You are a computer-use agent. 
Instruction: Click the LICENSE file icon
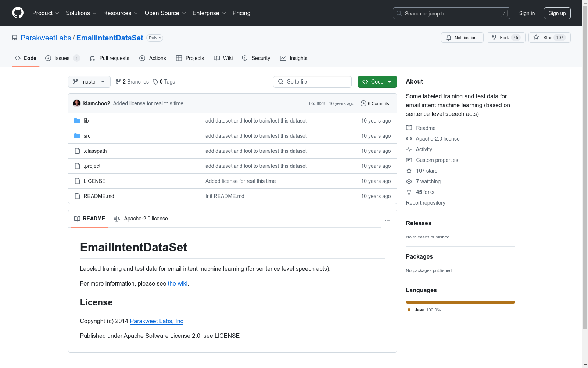pyautogui.click(x=77, y=181)
